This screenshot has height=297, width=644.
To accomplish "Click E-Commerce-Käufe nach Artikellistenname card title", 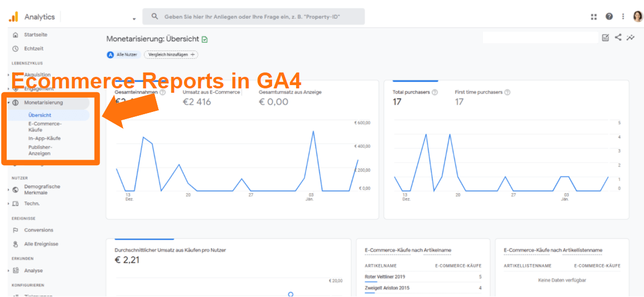I will 553,250.
